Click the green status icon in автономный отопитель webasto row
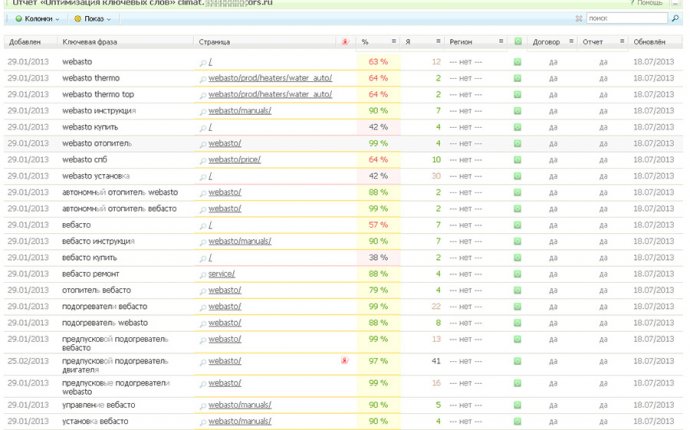 (518, 192)
